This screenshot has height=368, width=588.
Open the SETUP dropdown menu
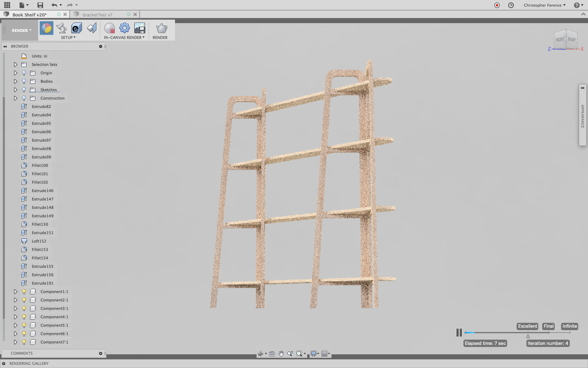68,38
